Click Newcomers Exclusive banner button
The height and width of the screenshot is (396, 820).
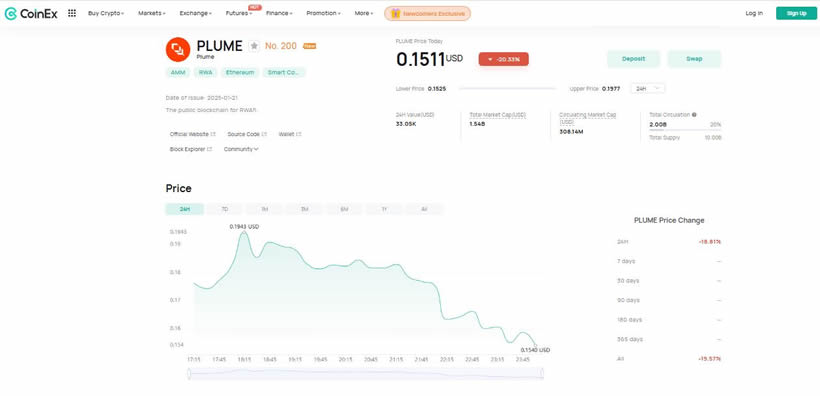pyautogui.click(x=427, y=14)
